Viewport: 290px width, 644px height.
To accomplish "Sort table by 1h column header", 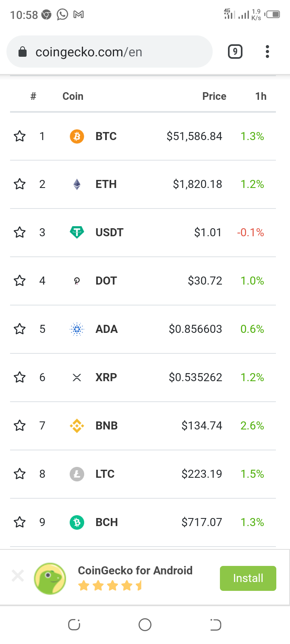I will pyautogui.click(x=261, y=96).
